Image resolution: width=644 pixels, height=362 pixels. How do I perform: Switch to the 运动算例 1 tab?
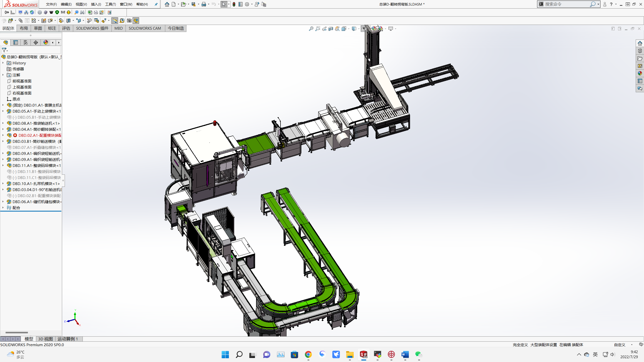point(68,339)
